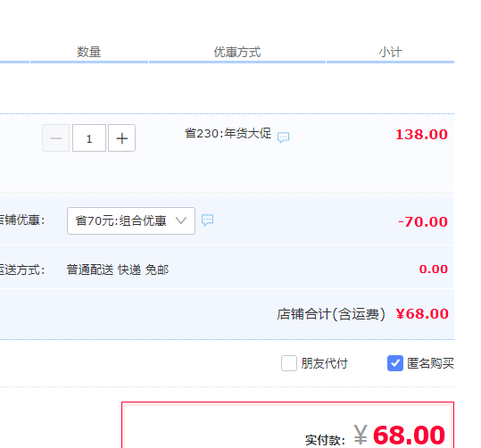The height and width of the screenshot is (448, 481).
Task: Click the minus quantity button
Action: coord(56,138)
